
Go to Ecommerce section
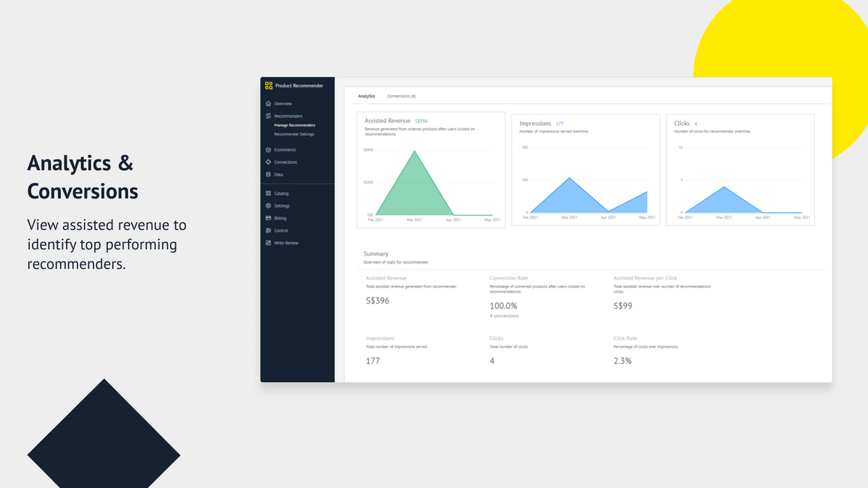point(285,150)
